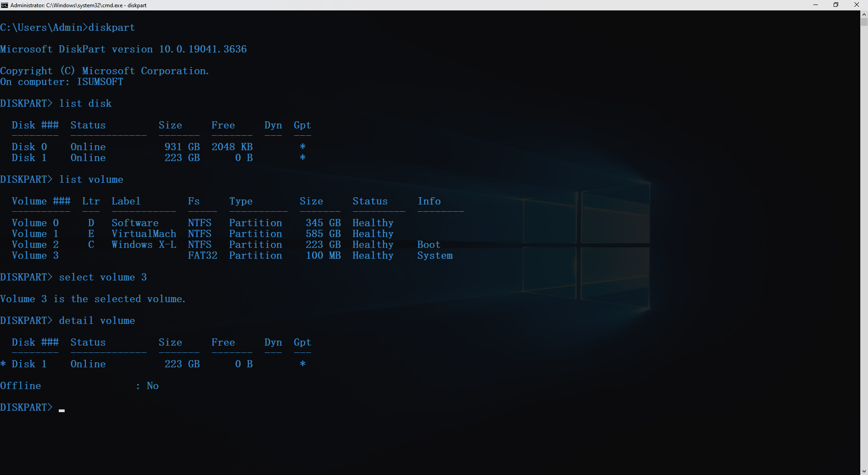This screenshot has width=868, height=475.
Task: Click the 100 MB size value
Action: [x=323, y=256]
